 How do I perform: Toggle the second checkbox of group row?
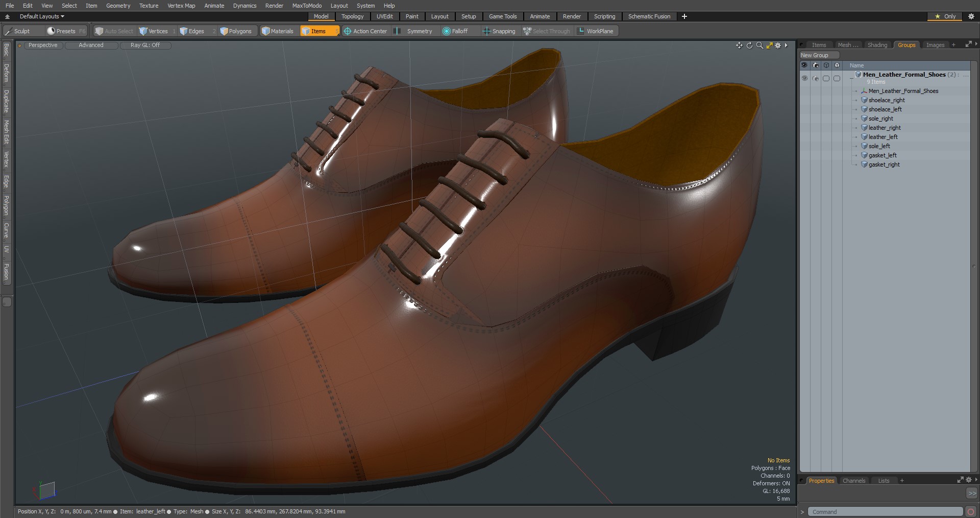pyautogui.click(x=837, y=79)
